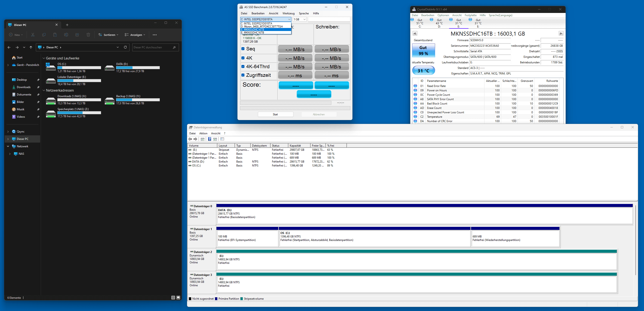Open the Sprache menu in AS SSD Benchmark
The image size is (644, 311).
pos(304,13)
